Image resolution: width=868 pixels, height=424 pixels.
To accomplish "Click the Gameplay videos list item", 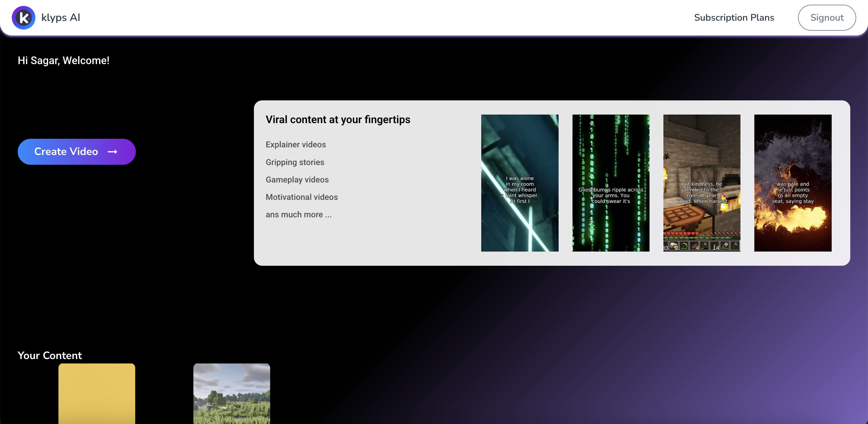I will pos(297,180).
